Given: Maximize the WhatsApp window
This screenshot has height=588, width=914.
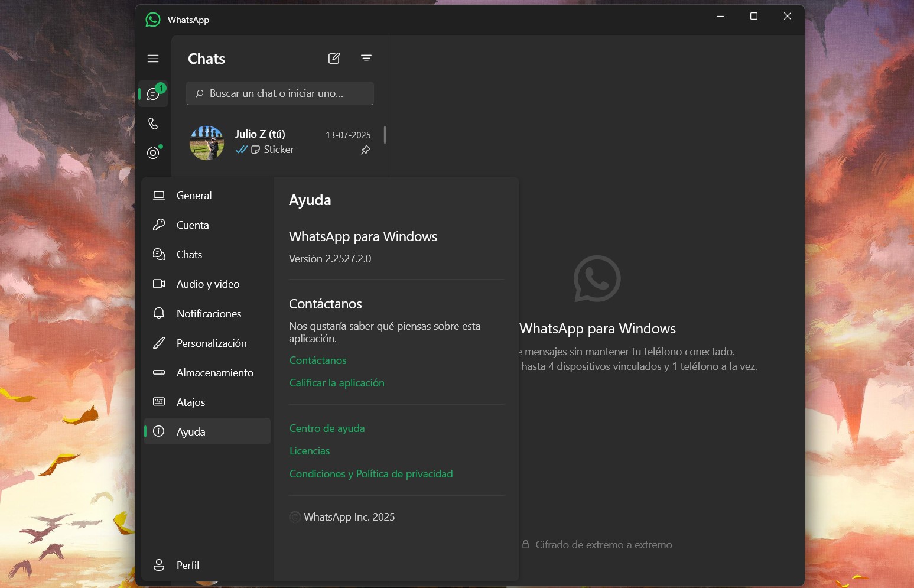Looking at the screenshot, I should point(754,16).
